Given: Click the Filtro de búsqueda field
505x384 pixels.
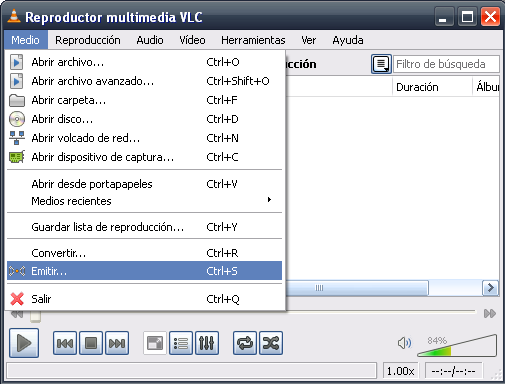Looking at the screenshot, I should click(446, 64).
